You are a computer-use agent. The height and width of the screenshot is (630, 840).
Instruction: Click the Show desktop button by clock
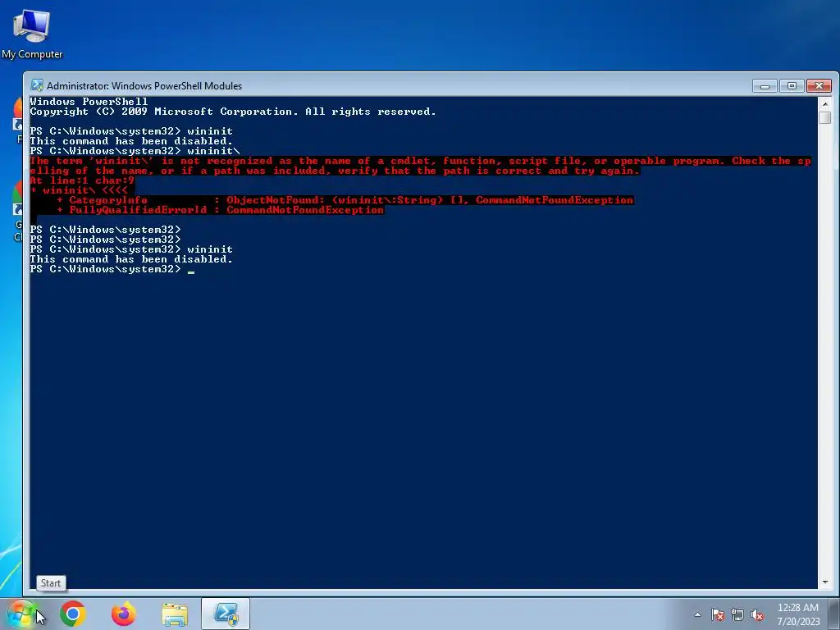click(834, 614)
